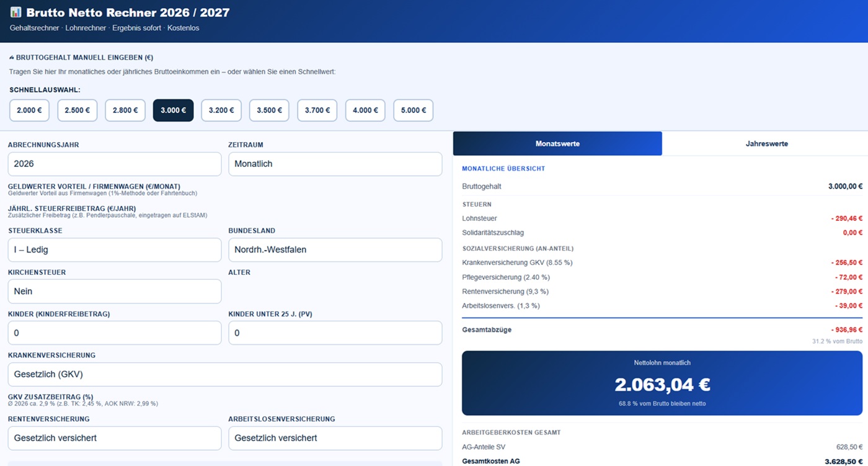The image size is (868, 466).
Task: Choose the 3.500 € quick value
Action: [x=269, y=110]
